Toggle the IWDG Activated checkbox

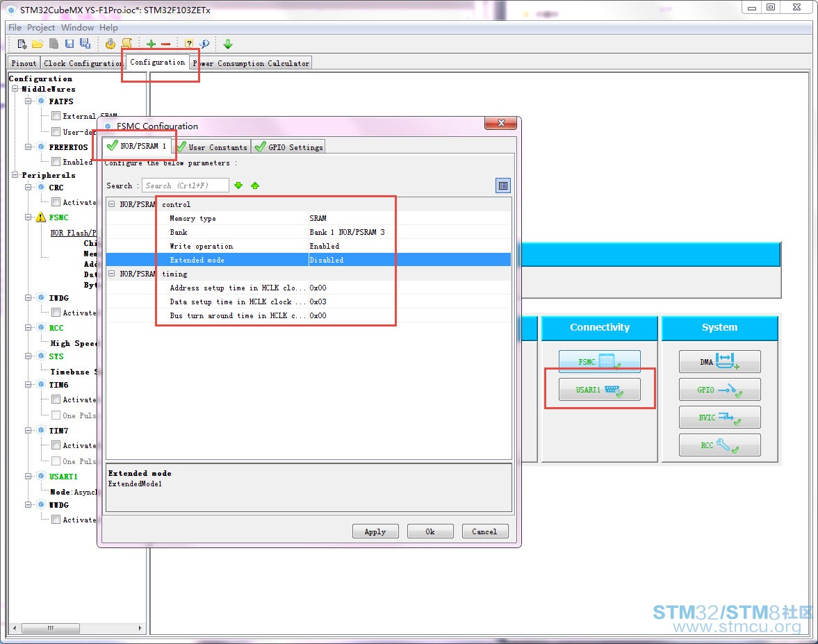point(56,313)
